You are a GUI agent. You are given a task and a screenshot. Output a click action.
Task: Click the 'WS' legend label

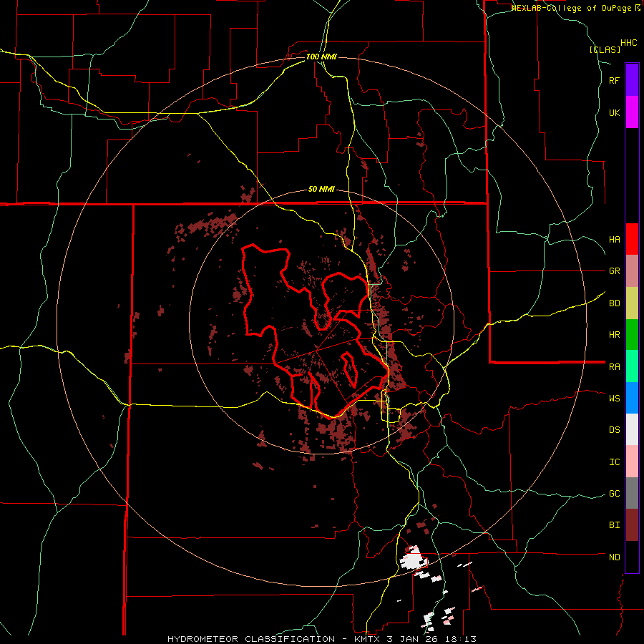click(614, 399)
